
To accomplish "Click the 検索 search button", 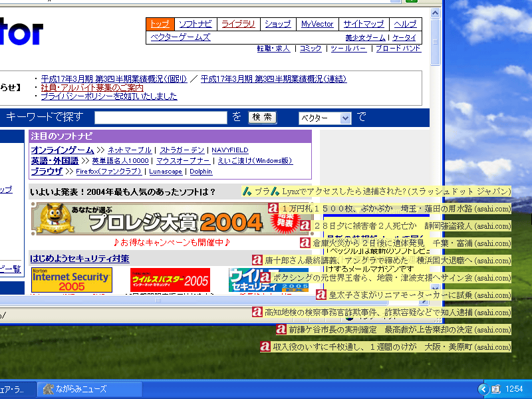I will coord(262,118).
